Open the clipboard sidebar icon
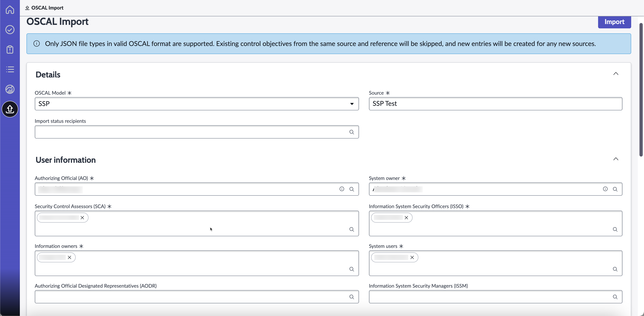This screenshot has width=644, height=316. [10, 49]
